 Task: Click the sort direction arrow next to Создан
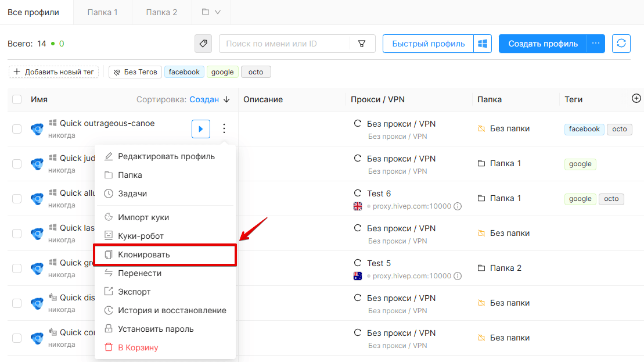226,99
